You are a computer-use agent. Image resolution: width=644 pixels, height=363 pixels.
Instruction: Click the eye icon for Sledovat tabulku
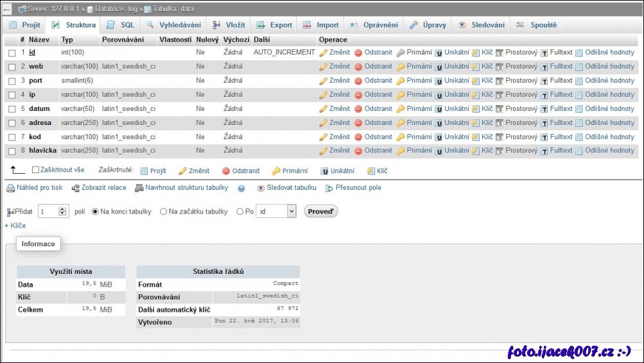tap(261, 188)
